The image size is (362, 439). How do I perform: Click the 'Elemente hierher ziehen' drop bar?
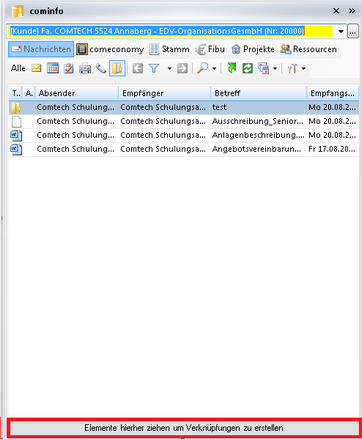184,428
